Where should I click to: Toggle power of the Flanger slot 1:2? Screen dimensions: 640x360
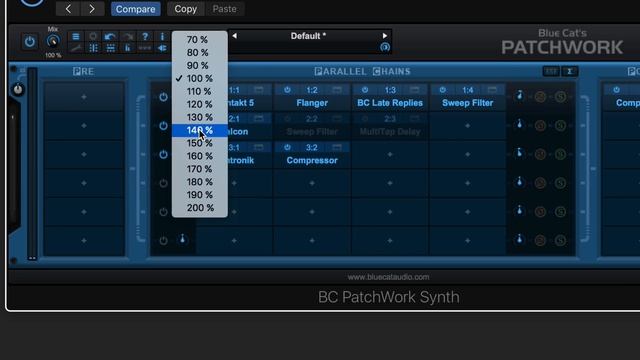pyautogui.click(x=287, y=90)
